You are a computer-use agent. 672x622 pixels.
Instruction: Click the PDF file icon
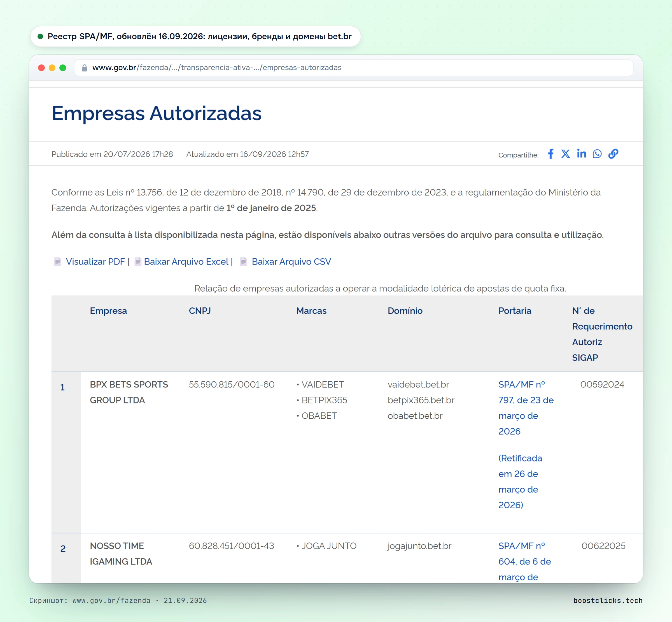tap(57, 261)
